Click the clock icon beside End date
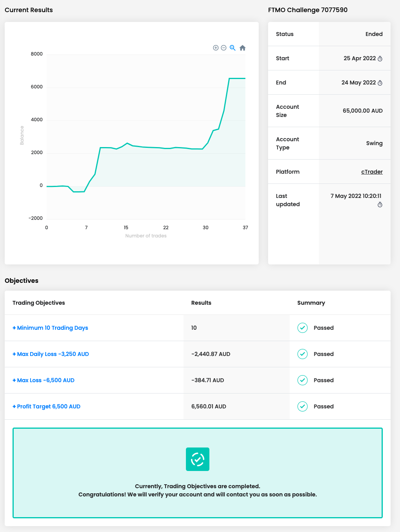 (x=380, y=83)
